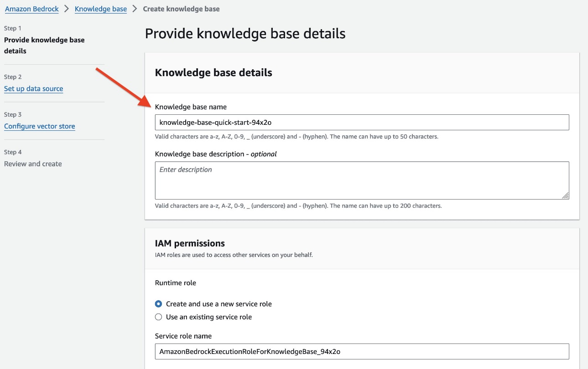
Task: Open Configure vector store step
Action: pos(40,126)
